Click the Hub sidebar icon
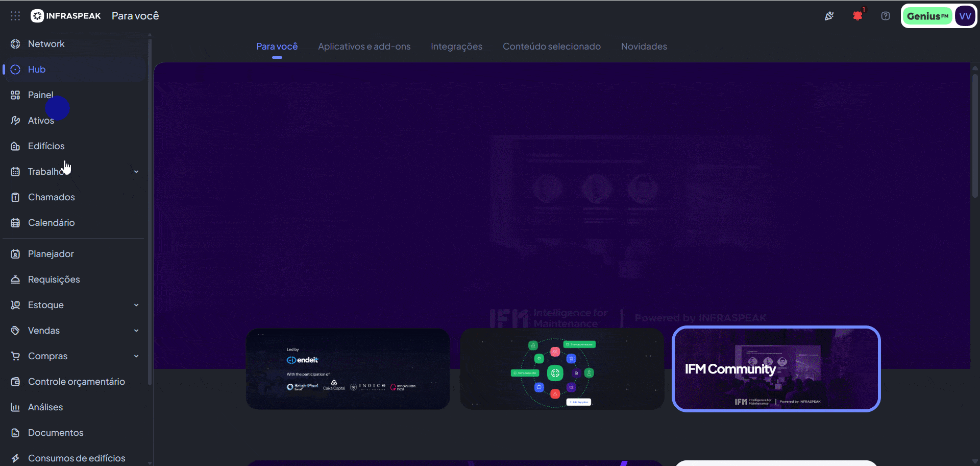 [15, 69]
